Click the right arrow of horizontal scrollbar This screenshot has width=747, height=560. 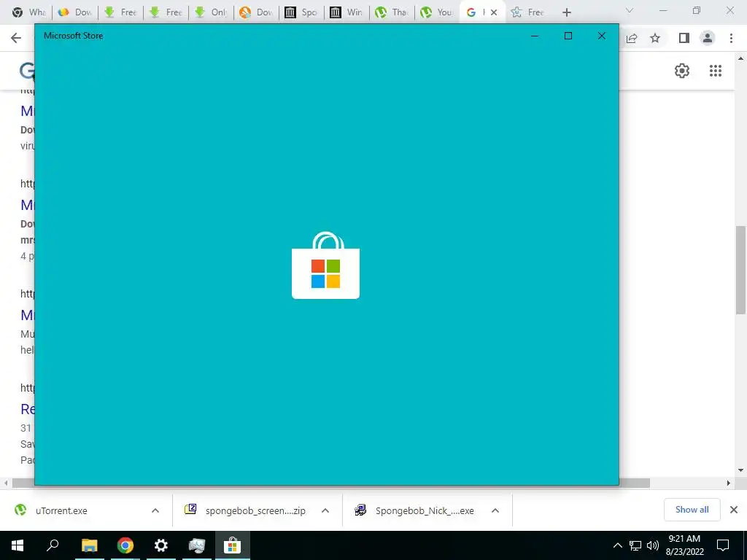pos(729,483)
